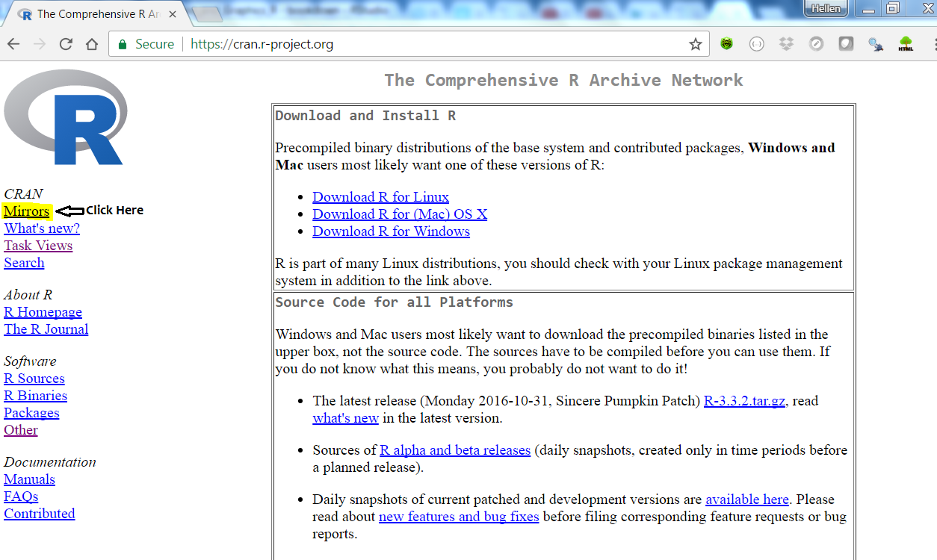Open the new features and bug fixes link
This screenshot has height=560, width=937.
point(459,517)
